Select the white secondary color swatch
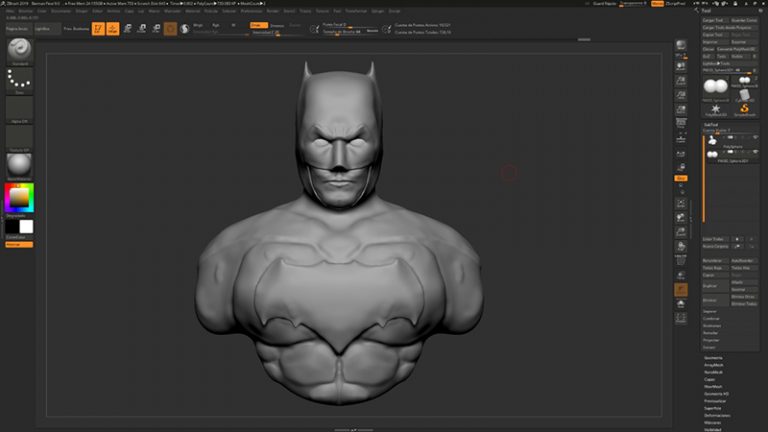This screenshot has width=768, height=432. point(26,226)
